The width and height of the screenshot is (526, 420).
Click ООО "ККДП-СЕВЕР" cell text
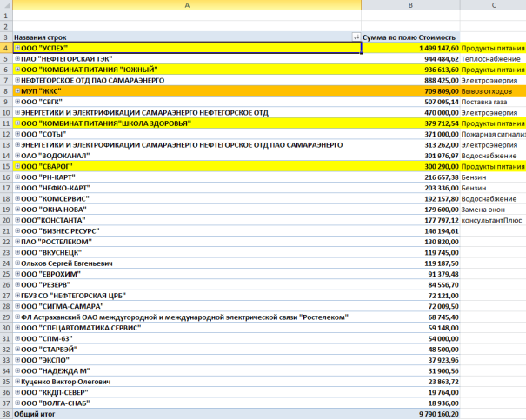(55, 392)
